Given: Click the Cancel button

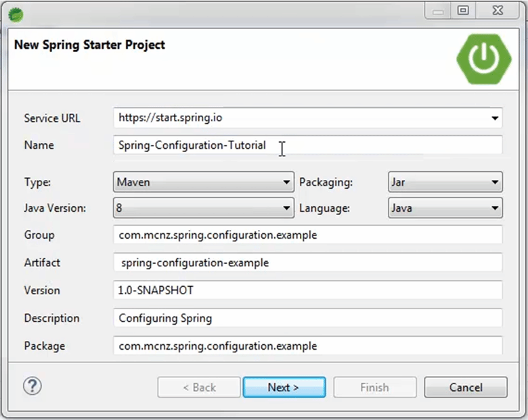Looking at the screenshot, I should [466, 388].
